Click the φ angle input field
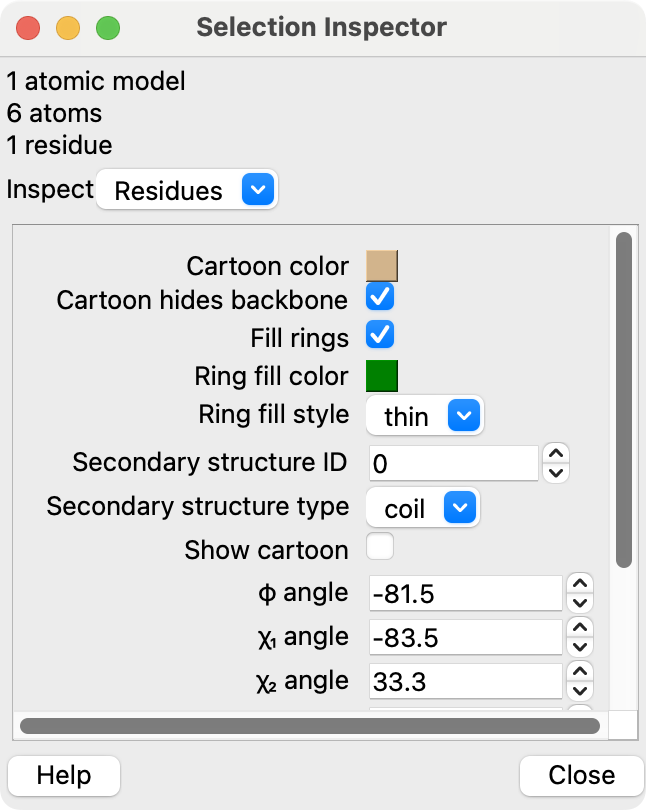This screenshot has height=810, width=646. (x=465, y=594)
